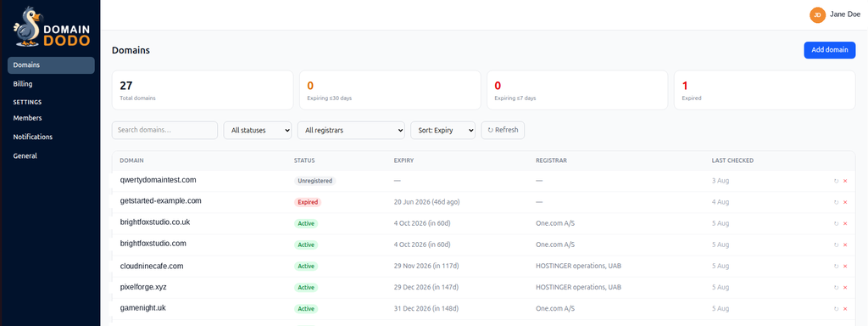Click last checked 4 Aug value
Image resolution: width=868 pixels, height=326 pixels.
click(721, 202)
